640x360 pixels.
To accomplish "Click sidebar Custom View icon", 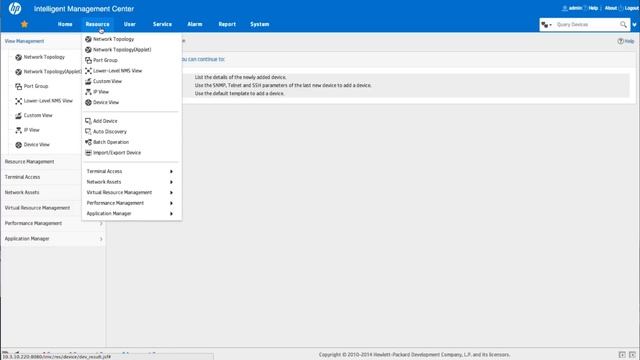I will pyautogui.click(x=18, y=116).
